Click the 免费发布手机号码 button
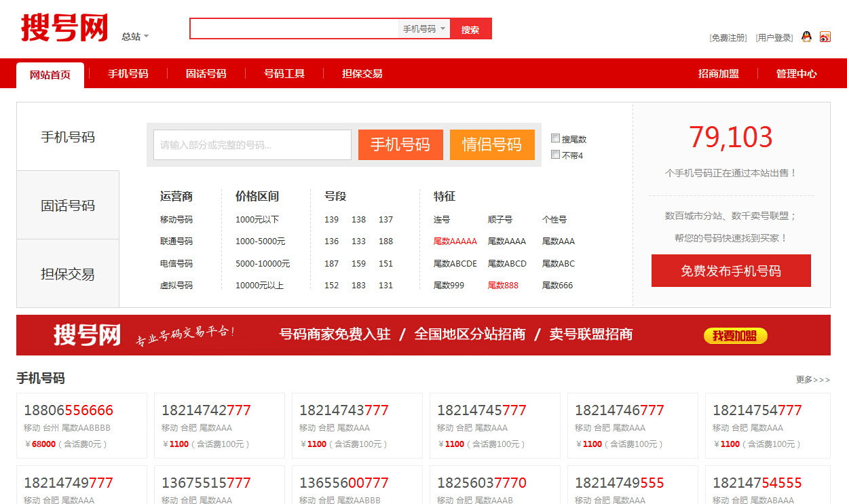The image size is (847, 504). click(x=731, y=271)
